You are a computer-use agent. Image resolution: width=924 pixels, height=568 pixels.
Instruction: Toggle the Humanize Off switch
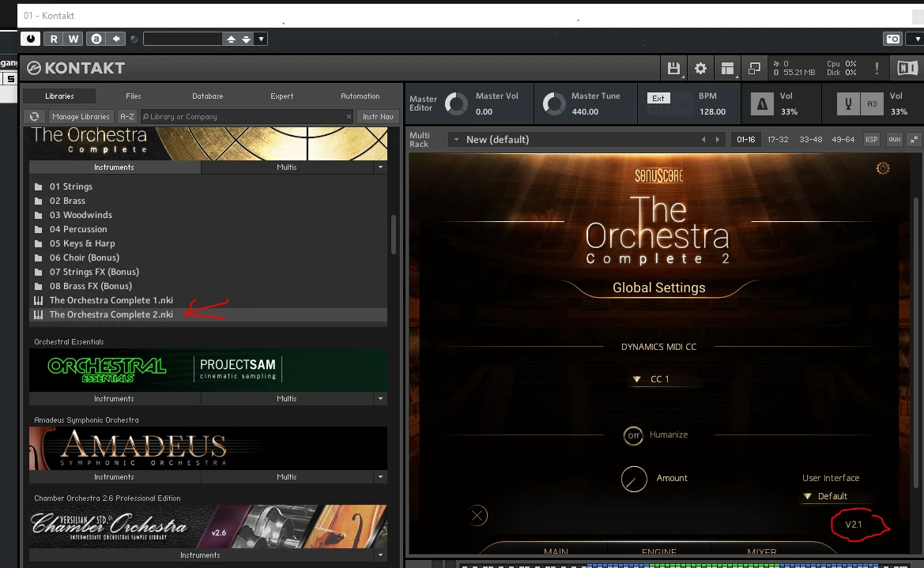[x=633, y=435]
